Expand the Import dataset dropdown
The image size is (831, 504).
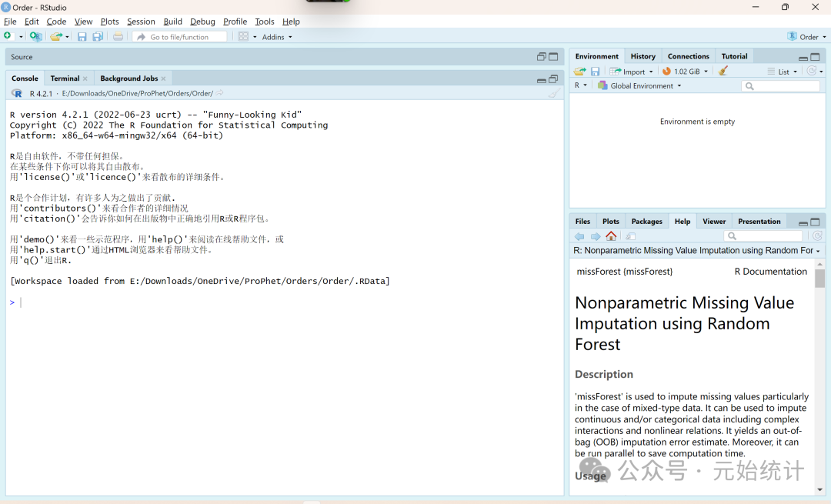[632, 71]
